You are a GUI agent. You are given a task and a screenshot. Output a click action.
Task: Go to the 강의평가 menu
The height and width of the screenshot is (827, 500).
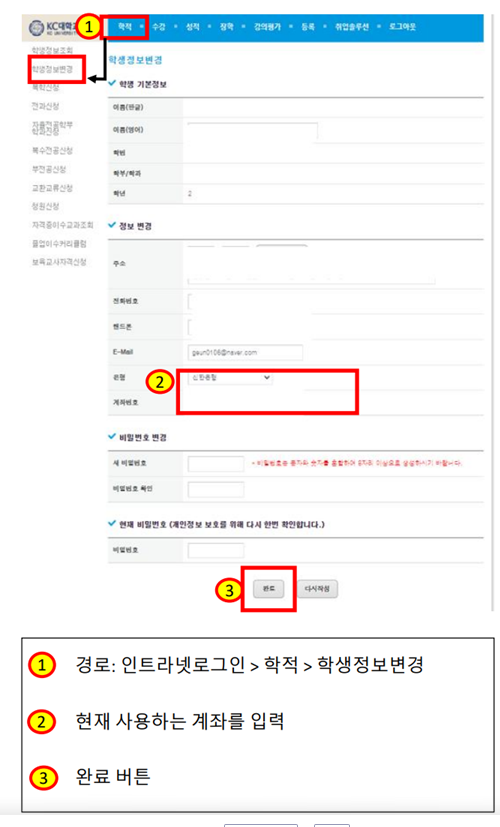pos(267,26)
